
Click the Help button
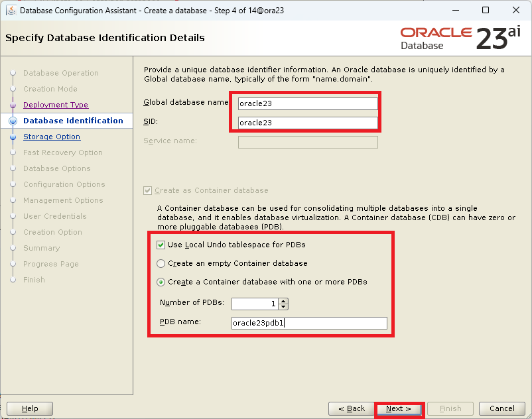click(x=30, y=408)
